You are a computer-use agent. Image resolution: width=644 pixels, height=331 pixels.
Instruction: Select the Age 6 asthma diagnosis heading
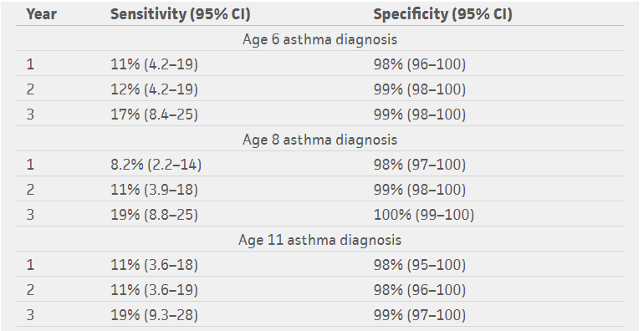click(320, 39)
